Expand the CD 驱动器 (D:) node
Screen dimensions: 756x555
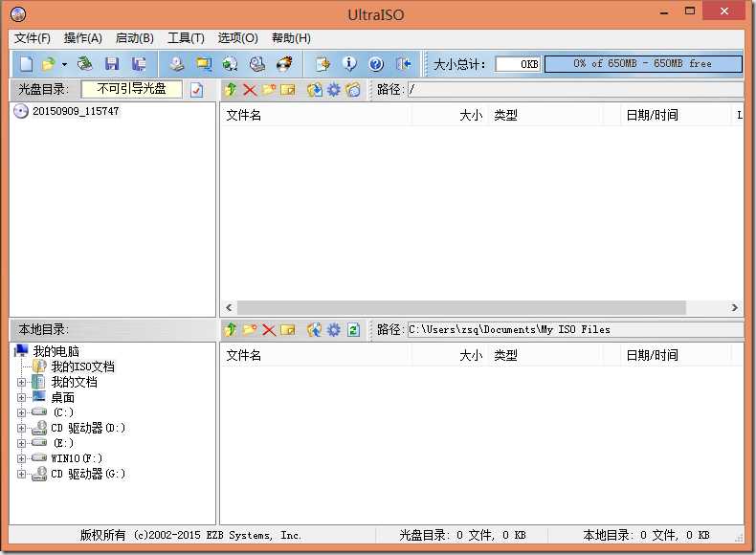point(21,428)
